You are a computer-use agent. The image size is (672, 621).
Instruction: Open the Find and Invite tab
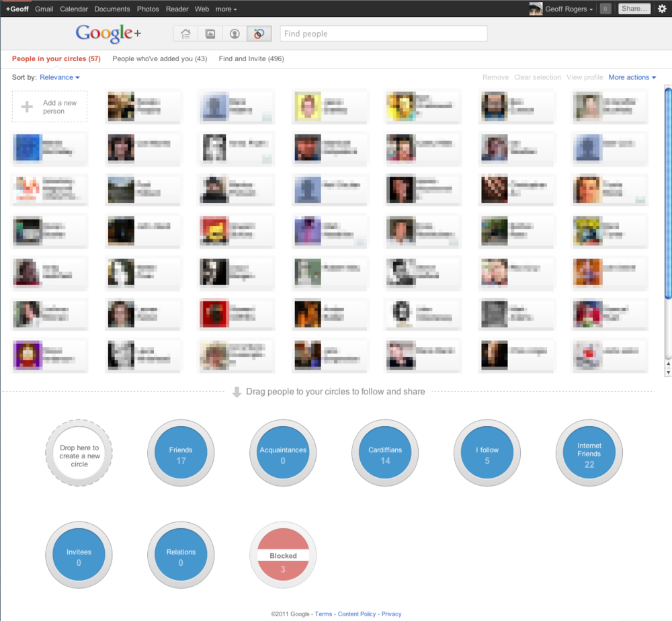coord(251,58)
